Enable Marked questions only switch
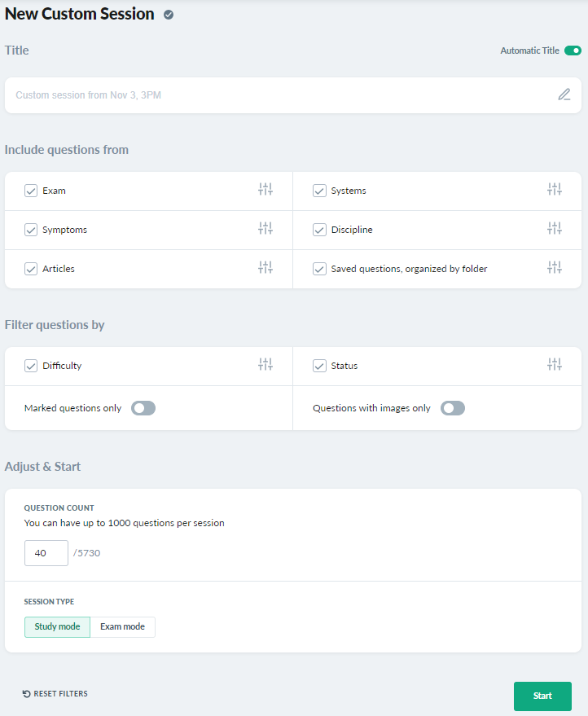588x716 pixels. (143, 408)
